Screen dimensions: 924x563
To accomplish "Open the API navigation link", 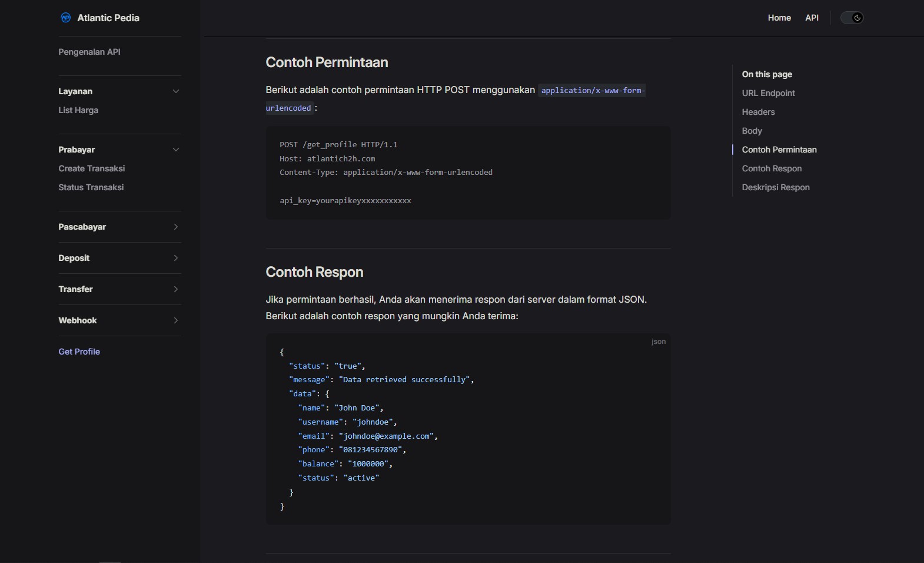I will pos(812,18).
